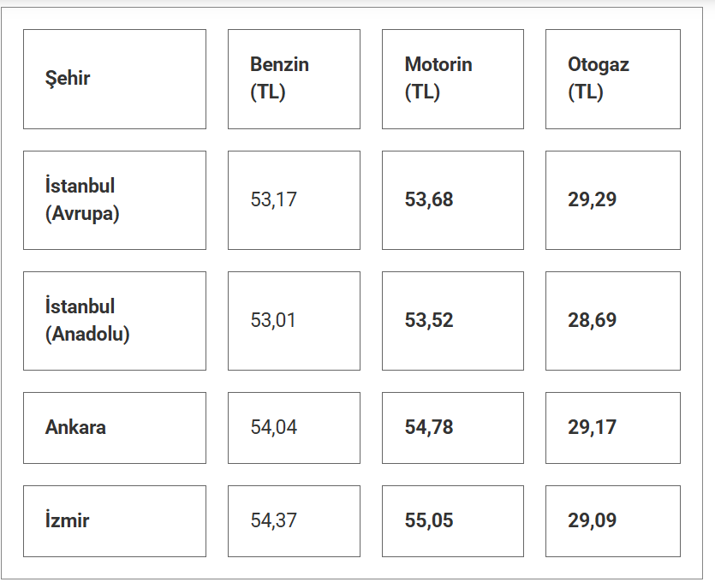Click the Benzin (TL) header cell
715x588 pixels.
pos(294,79)
